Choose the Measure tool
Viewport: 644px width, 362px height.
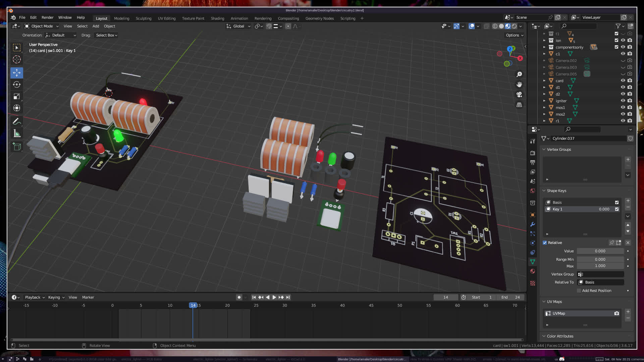tap(17, 134)
